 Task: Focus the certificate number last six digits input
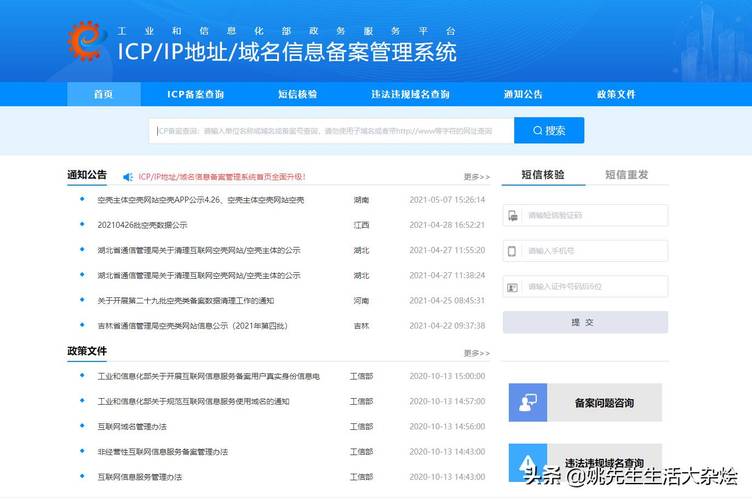pos(585,287)
